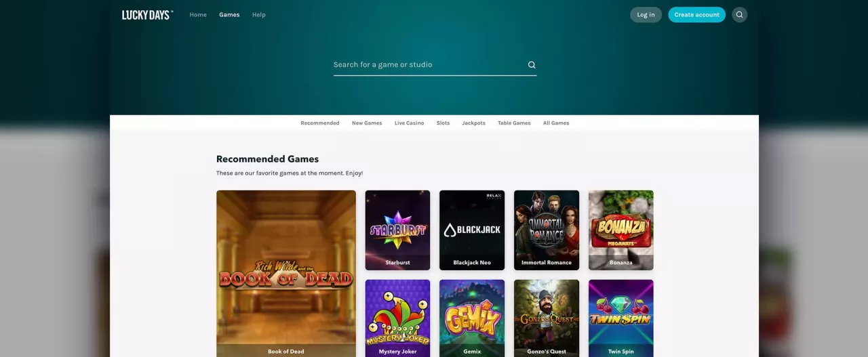This screenshot has width=868, height=357.
Task: Switch to the Live Casino tab
Action: pos(410,123)
